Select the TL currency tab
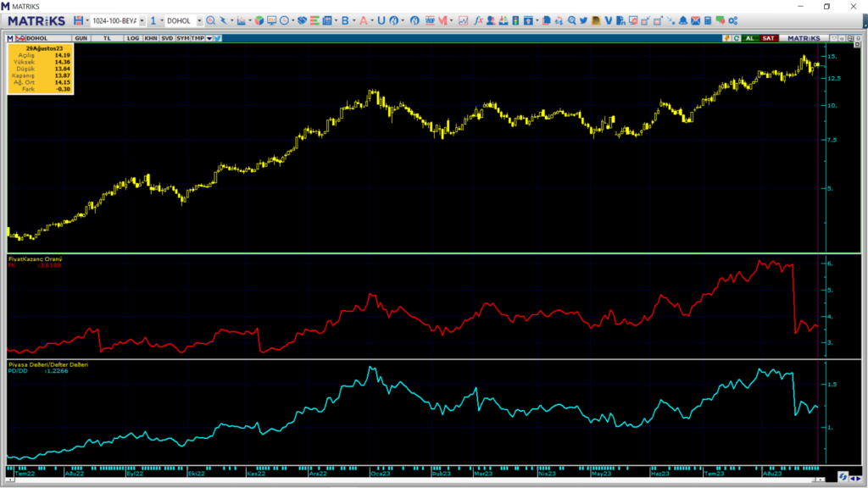 (107, 38)
